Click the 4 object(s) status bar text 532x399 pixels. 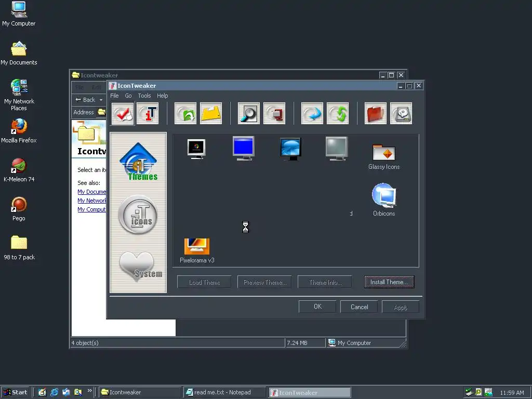(x=85, y=343)
